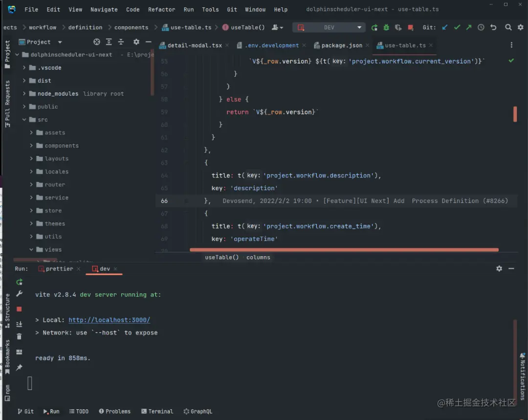Image resolution: width=528 pixels, height=420 pixels.
Task: Close the use-table.ts editor tab
Action: click(x=431, y=45)
